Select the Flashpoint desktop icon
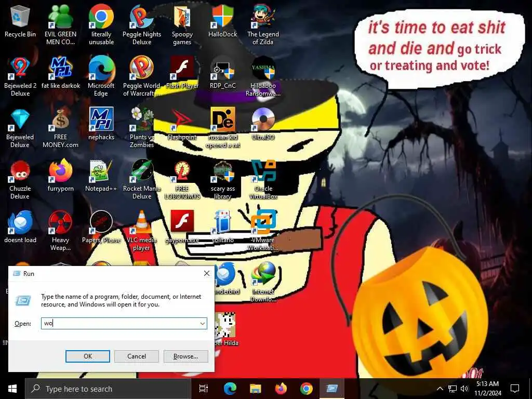Viewport: 532px width, 399px height. click(x=182, y=125)
